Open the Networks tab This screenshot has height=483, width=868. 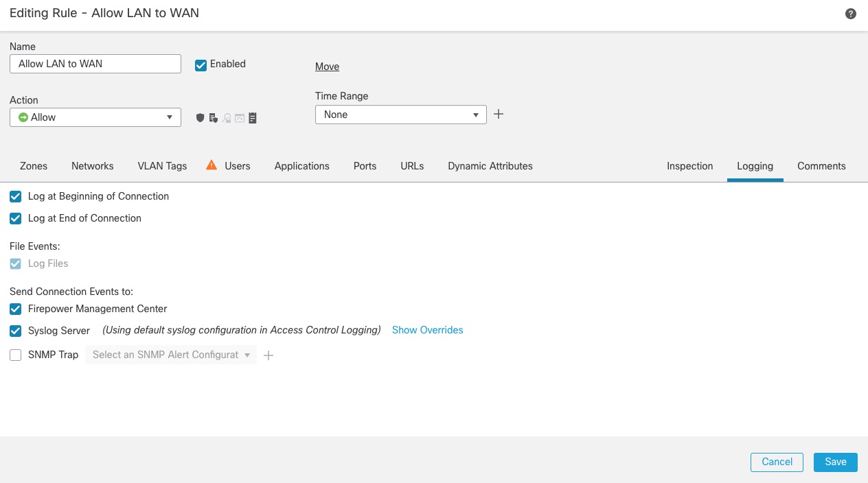click(x=92, y=166)
